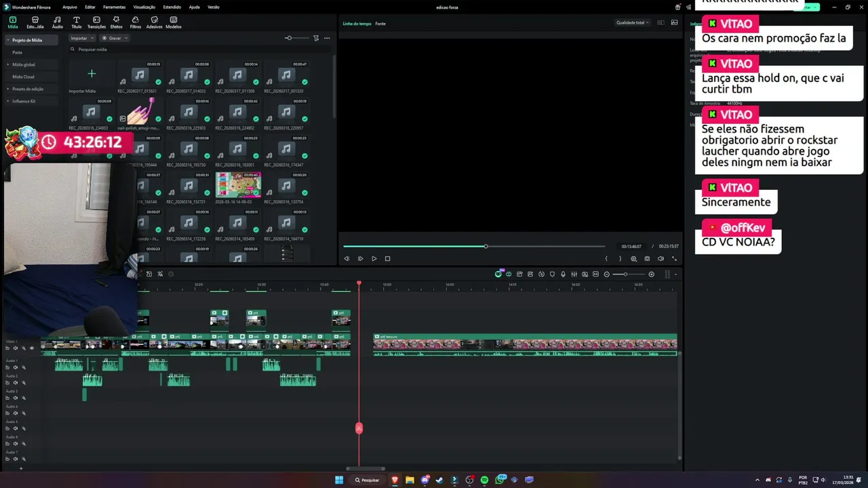Click the preview volume speaker icon
The width and height of the screenshot is (868, 488).
660,258
